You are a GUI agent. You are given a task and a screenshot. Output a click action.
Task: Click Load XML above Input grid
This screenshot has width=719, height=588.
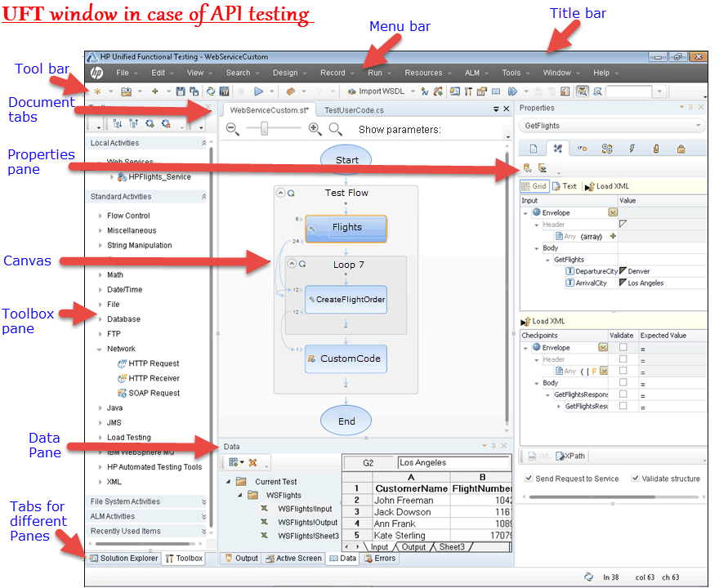606,186
